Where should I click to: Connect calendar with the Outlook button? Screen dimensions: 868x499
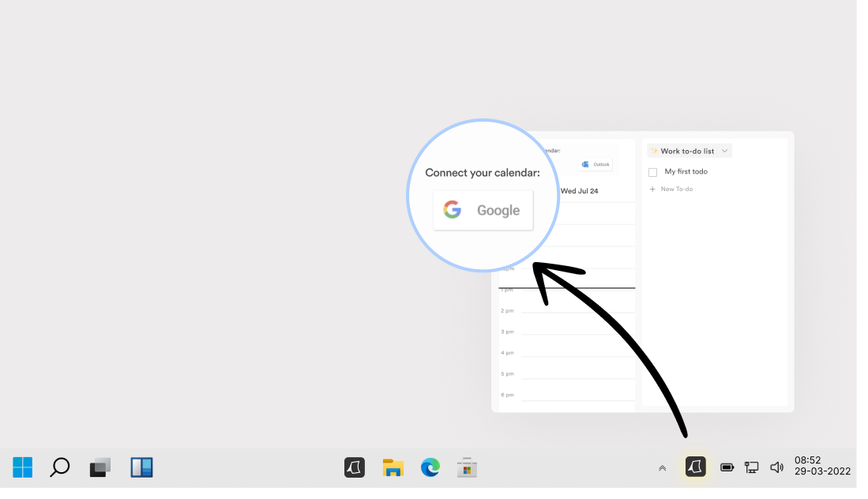pos(596,164)
